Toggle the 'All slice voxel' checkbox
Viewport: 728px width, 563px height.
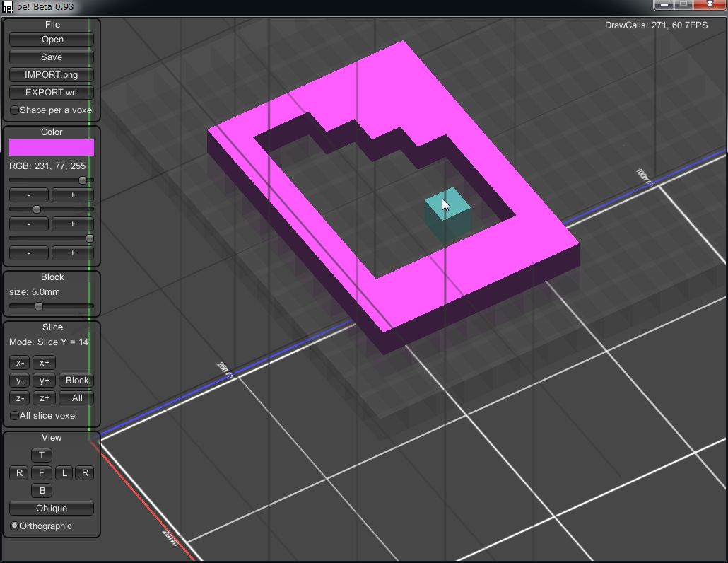tap(15, 416)
